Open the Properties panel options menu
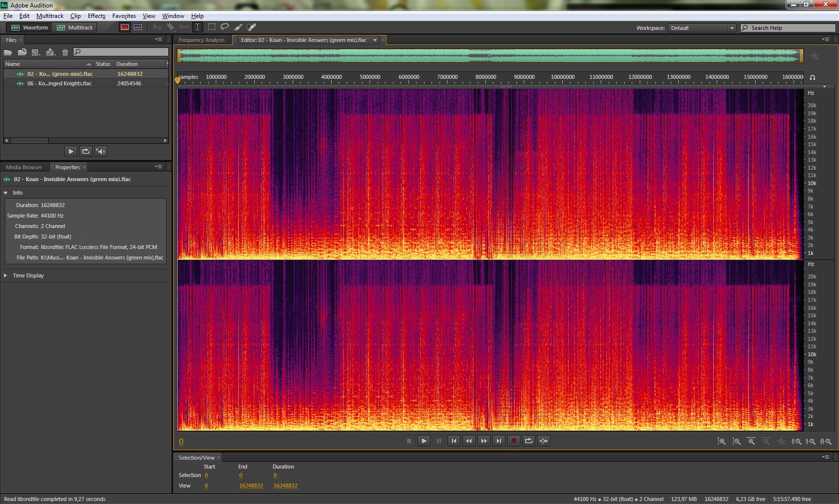Image resolution: width=839 pixels, height=504 pixels. tap(158, 167)
